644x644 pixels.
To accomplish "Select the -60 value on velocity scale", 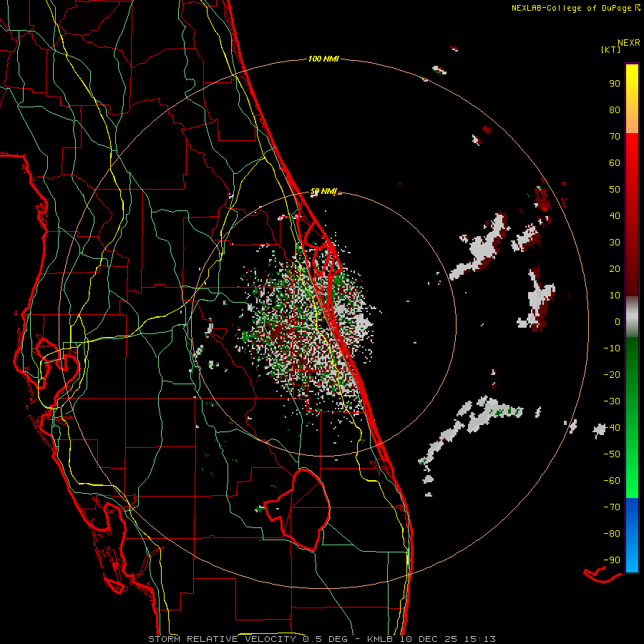I will coord(612,481).
